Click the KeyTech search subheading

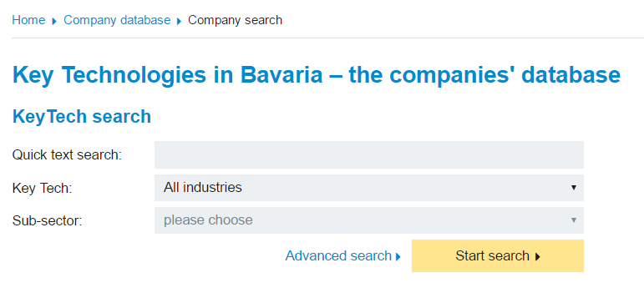[x=82, y=117]
